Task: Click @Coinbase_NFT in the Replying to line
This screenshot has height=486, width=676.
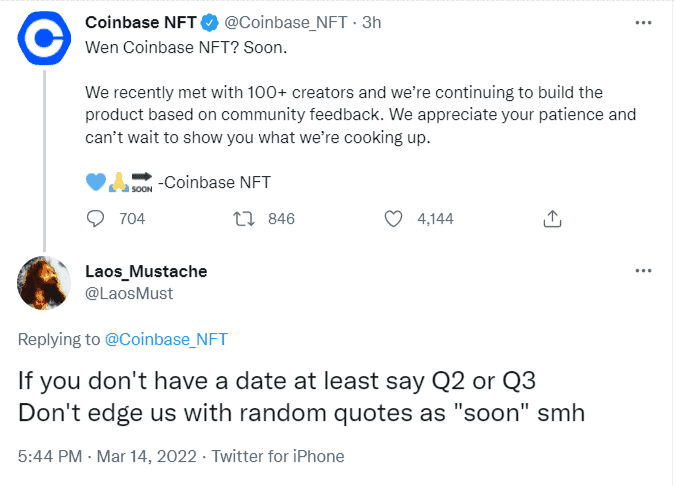Action: (x=166, y=339)
